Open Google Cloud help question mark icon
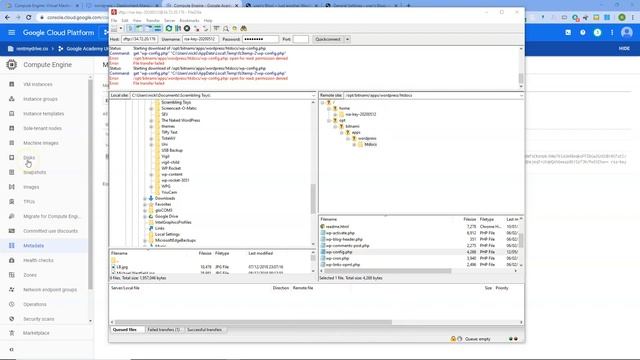 click(x=582, y=33)
